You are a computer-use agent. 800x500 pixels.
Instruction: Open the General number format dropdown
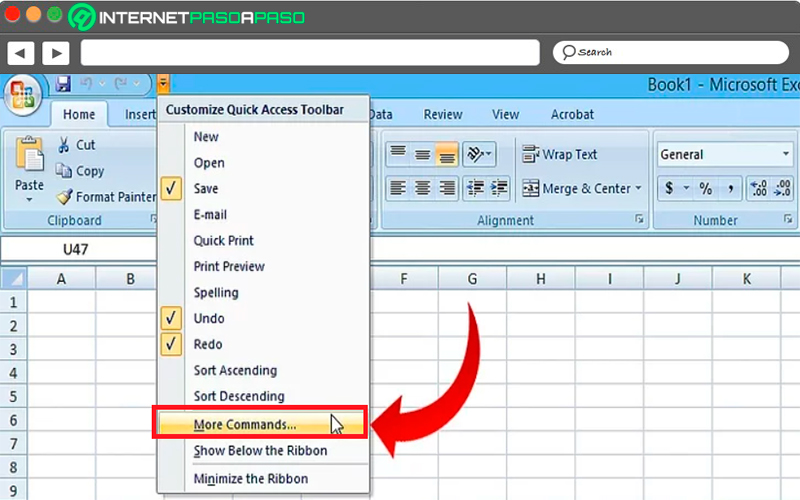[786, 154]
